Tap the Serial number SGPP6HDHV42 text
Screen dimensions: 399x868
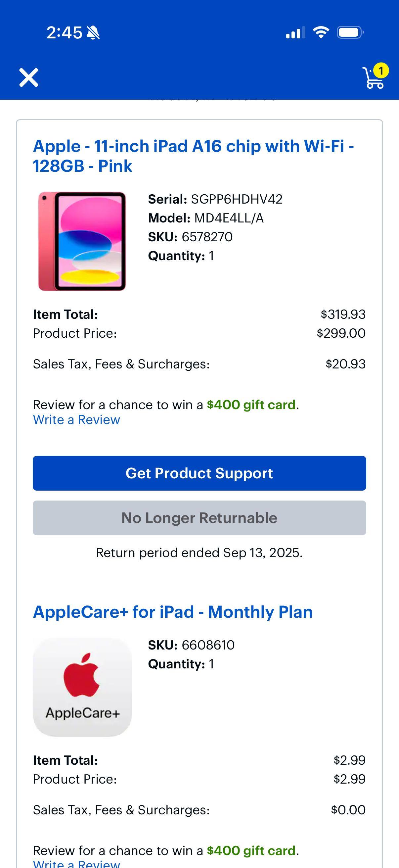pos(215,199)
